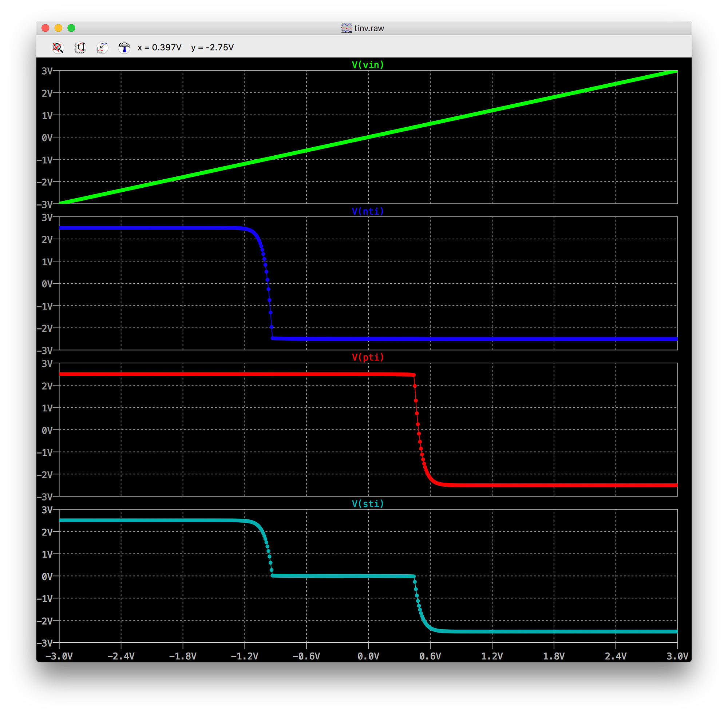Click the y = -2.75V readout
This screenshot has height=714, width=728.
213,48
